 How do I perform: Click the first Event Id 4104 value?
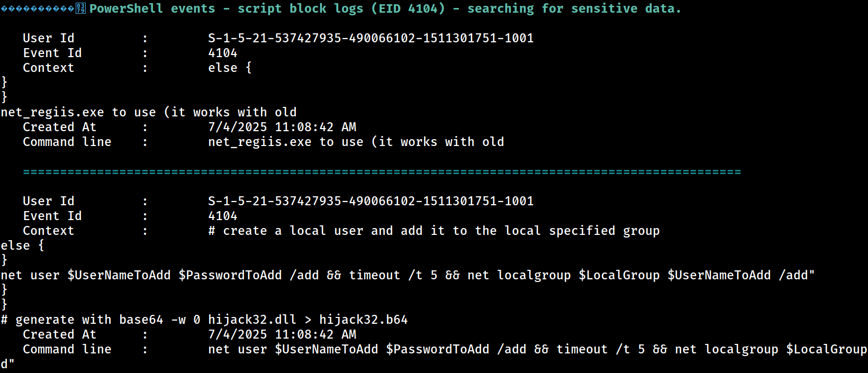coord(223,53)
